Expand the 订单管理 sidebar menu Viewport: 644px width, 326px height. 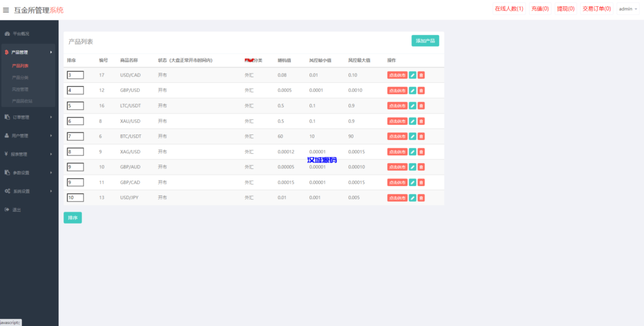[21, 117]
